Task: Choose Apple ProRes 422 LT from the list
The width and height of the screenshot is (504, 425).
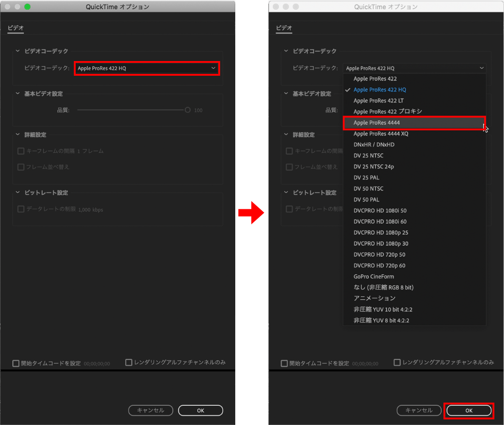Action: [x=414, y=101]
